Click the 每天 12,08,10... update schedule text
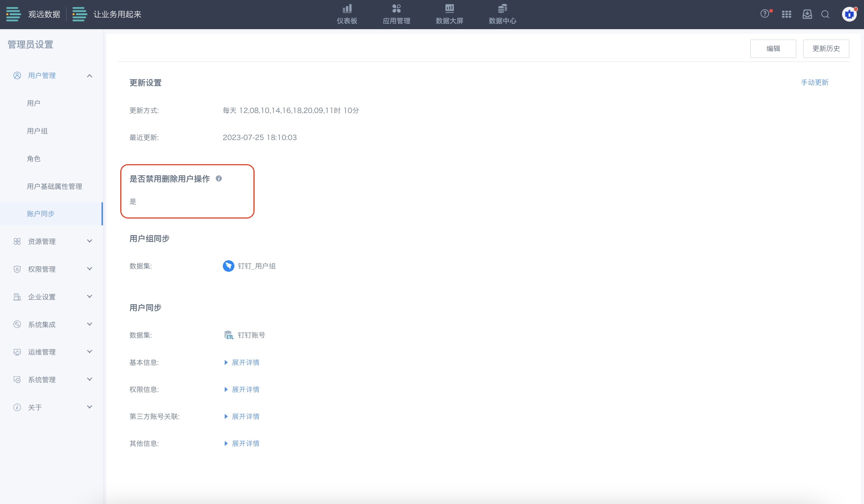 tap(291, 111)
